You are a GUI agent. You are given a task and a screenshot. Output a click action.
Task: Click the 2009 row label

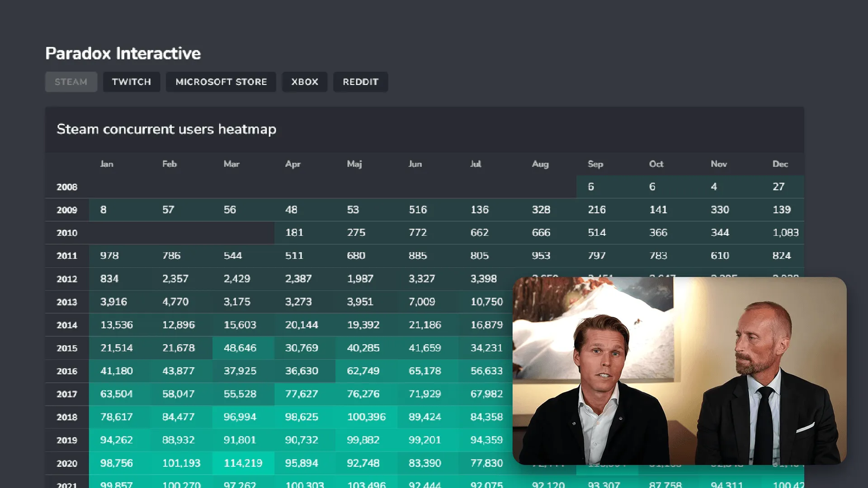point(67,210)
